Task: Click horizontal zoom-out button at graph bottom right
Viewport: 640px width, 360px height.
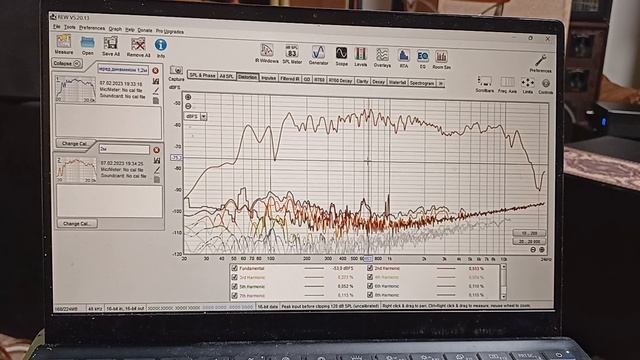Action: point(533,249)
